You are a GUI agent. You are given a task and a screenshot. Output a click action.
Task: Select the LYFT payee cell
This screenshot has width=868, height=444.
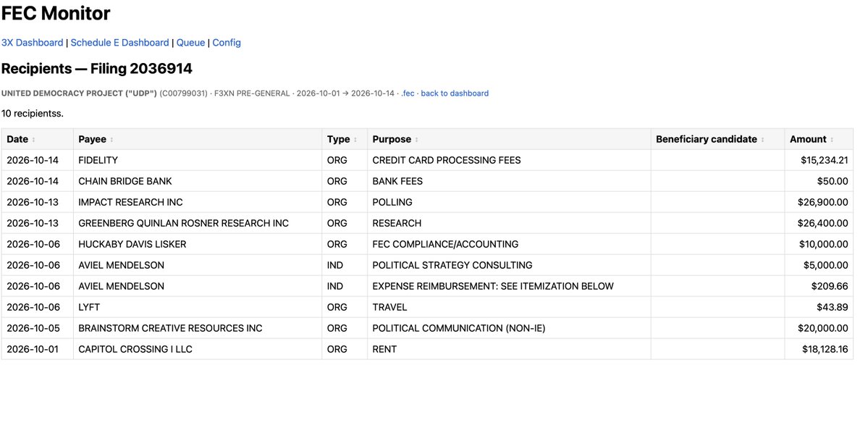[198, 307]
